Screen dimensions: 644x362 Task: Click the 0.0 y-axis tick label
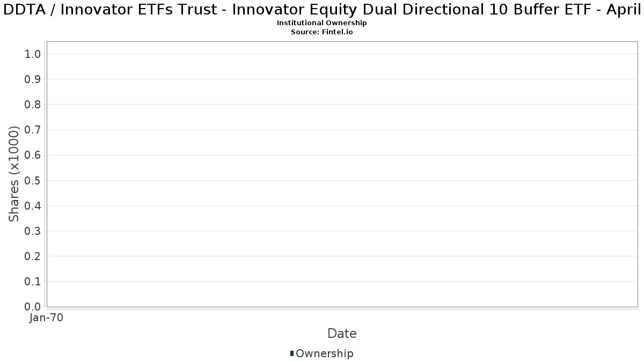(33, 307)
